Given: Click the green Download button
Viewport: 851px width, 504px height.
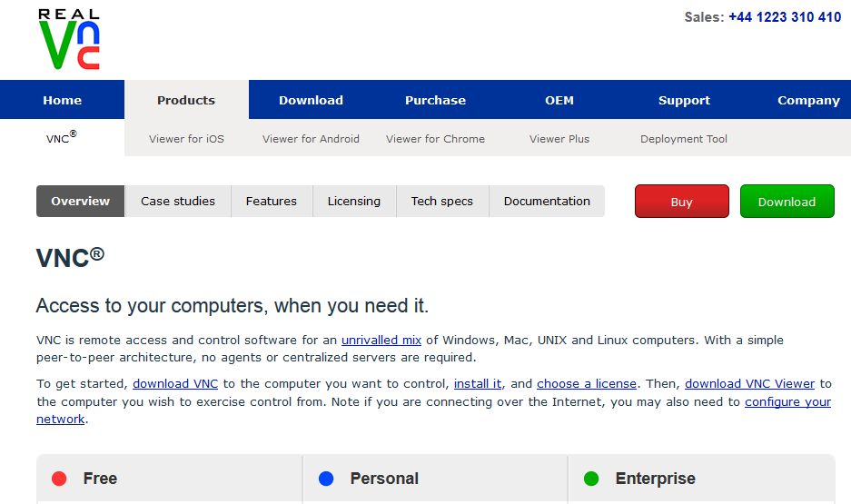Looking at the screenshot, I should tap(787, 202).
